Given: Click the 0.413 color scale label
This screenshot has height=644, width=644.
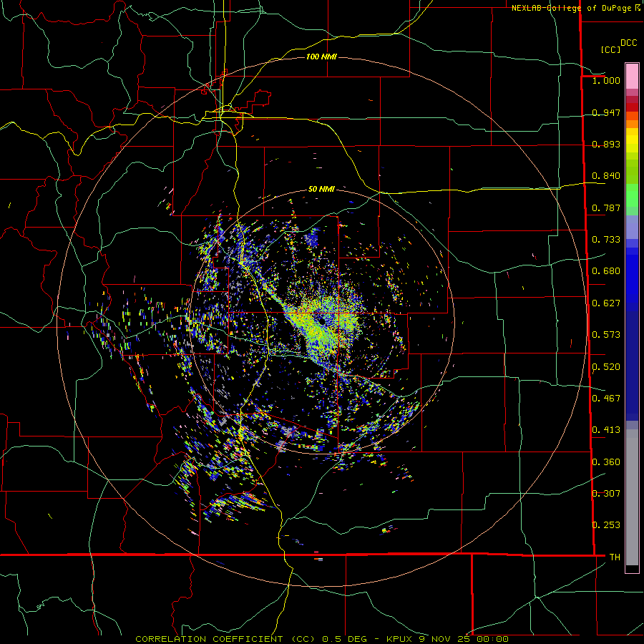Looking at the screenshot, I should 606,430.
